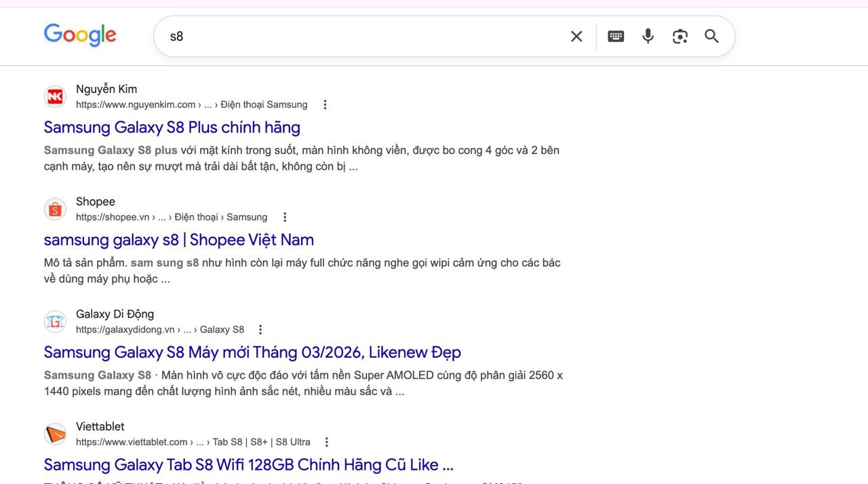
Task: Click the Galaxy Di Động site name
Action: pos(115,314)
